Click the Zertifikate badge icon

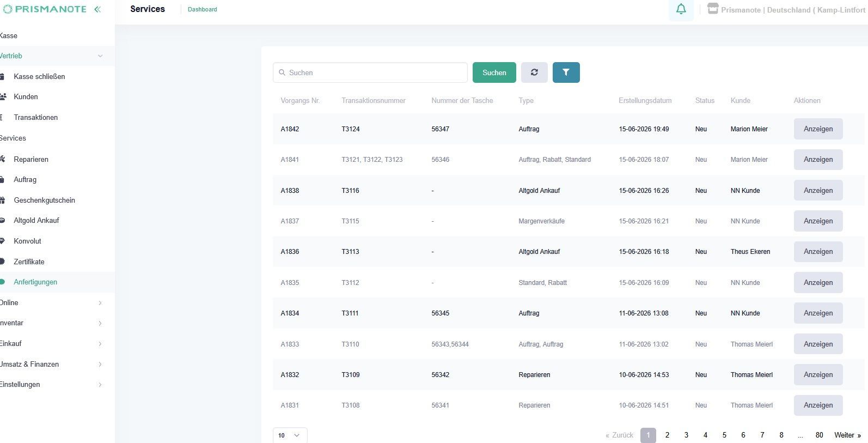pos(3,262)
